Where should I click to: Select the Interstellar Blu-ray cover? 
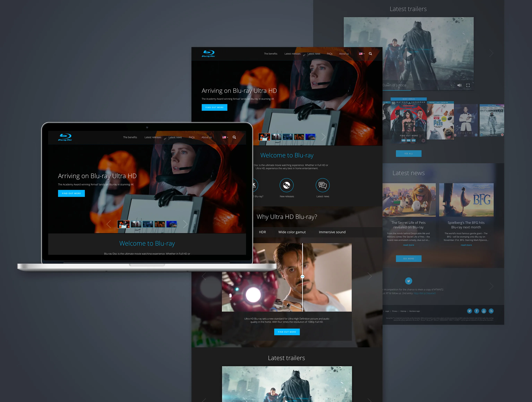click(x=492, y=120)
